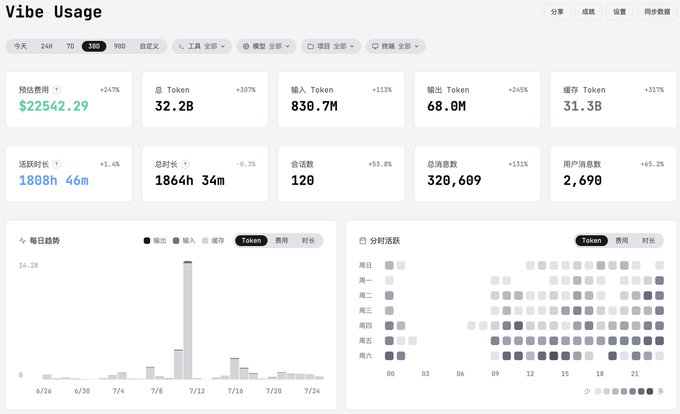This screenshot has width=680, height=414.
Task: Click the 同步数据 sync button
Action: point(657,12)
